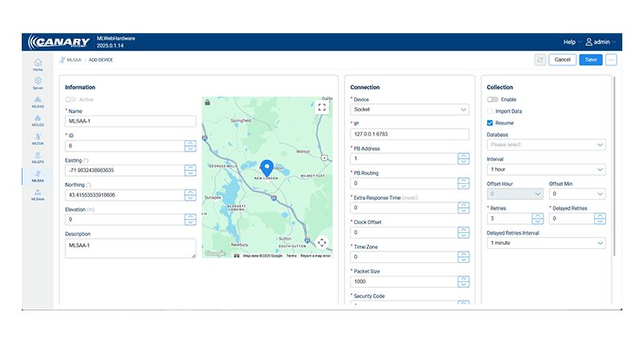Click the Packet Size stepper
The height and width of the screenshot is (341, 644).
[464, 282]
